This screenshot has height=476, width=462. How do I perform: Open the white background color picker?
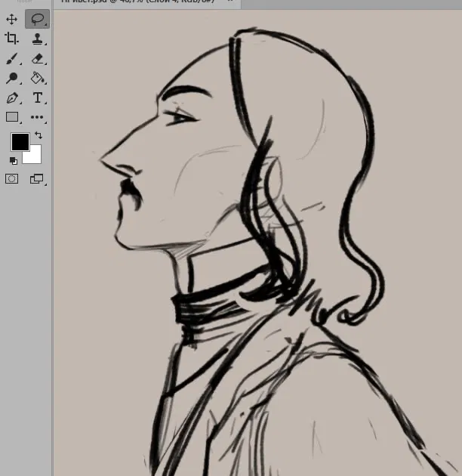(34, 156)
